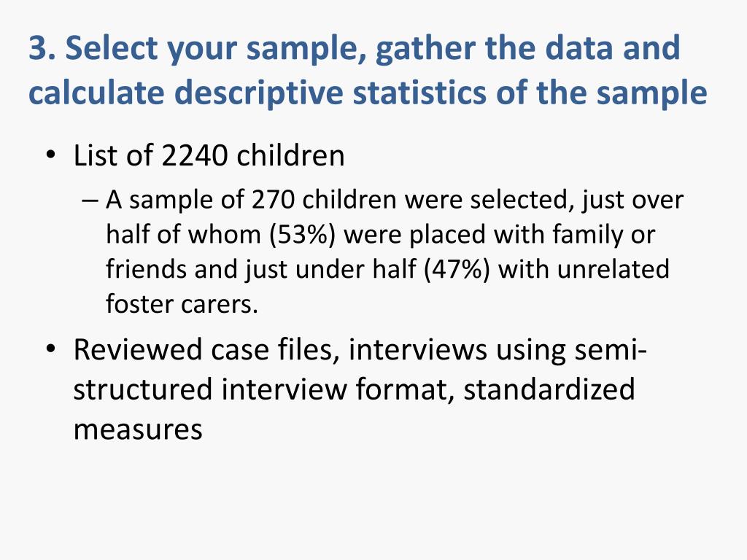Click the number "2240" in the first bullet
This screenshot has width=747, height=560.
click(195, 155)
